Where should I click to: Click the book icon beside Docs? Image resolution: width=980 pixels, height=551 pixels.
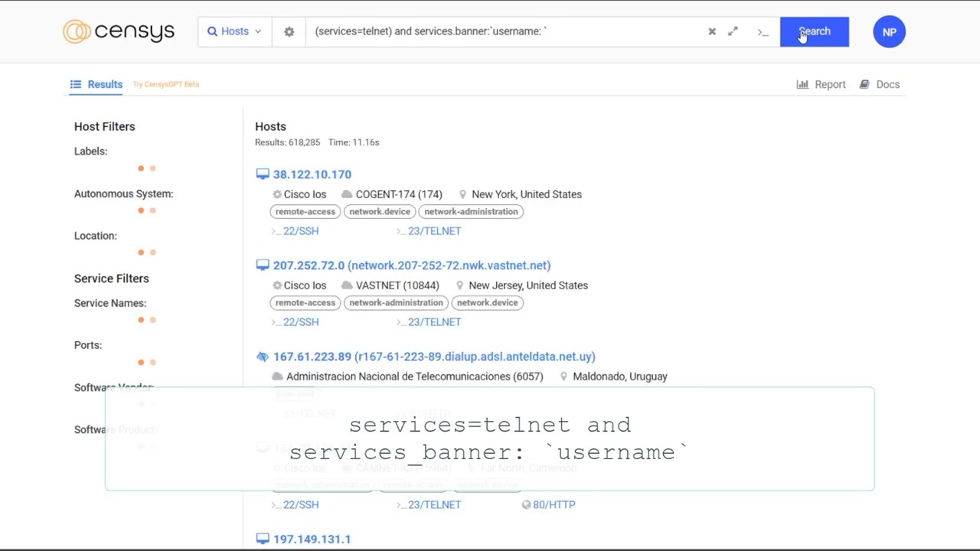coord(864,84)
